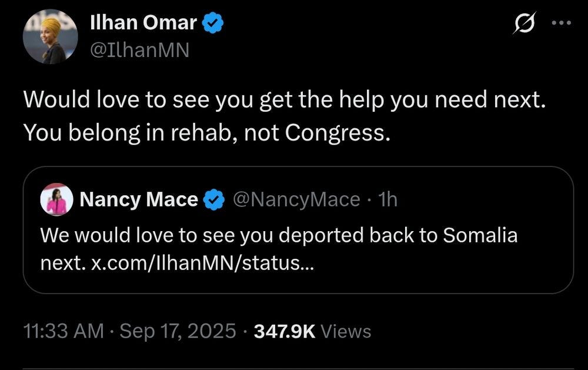Select the Grok logo in the corner

pos(525,22)
